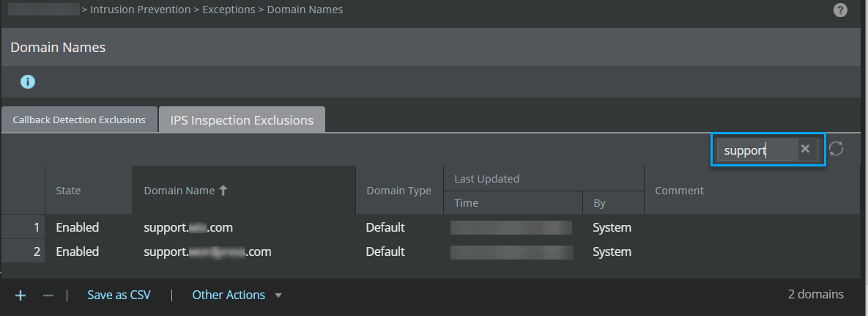Click Enabled state in row 1
The height and width of the screenshot is (316, 868).
point(78,227)
